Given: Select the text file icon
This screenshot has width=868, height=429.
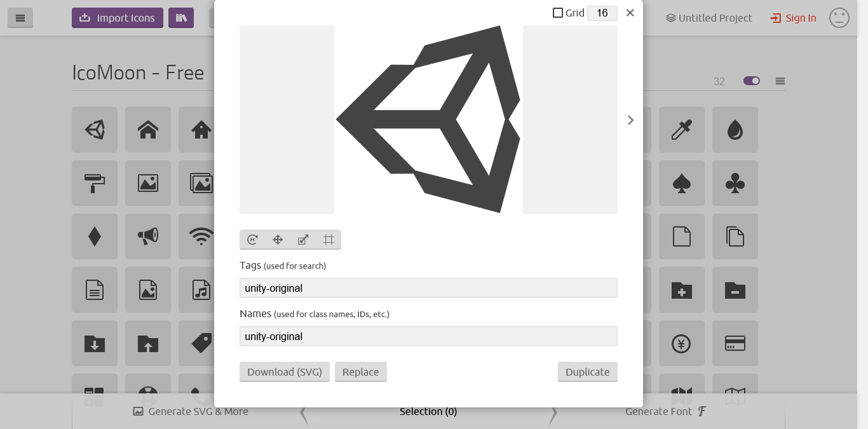Looking at the screenshot, I should (95, 290).
